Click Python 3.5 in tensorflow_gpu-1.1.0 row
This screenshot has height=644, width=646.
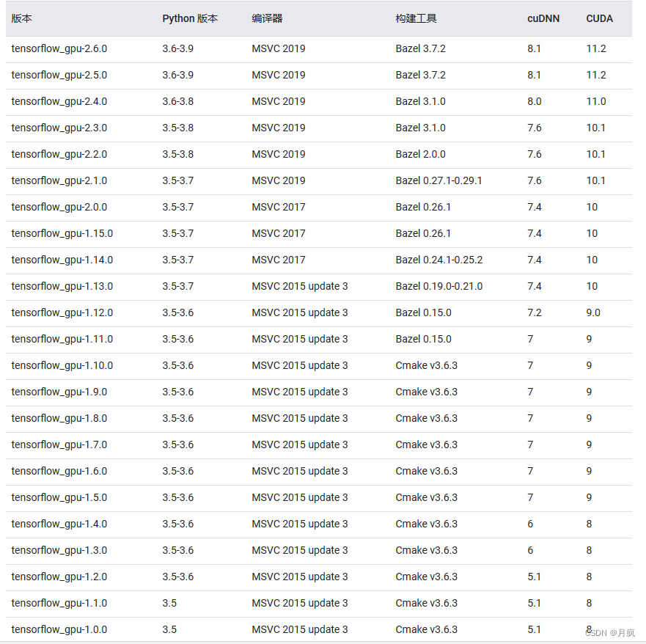click(x=169, y=602)
